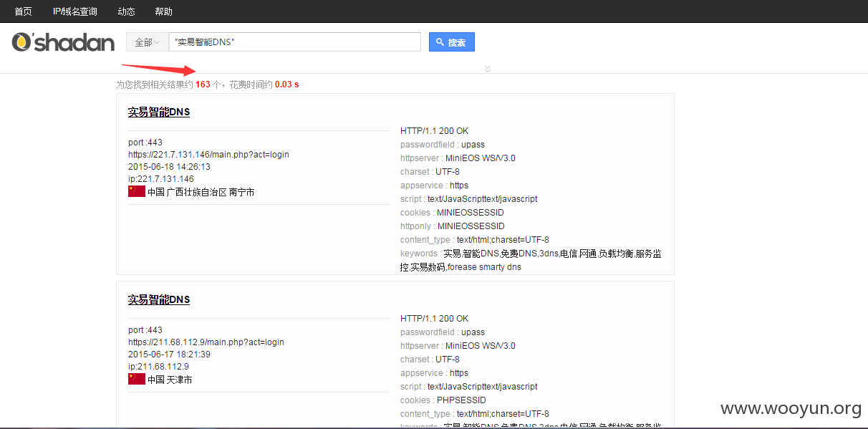This screenshot has width=868, height=429.
Task: Click 中国 天津市 location text
Action: coord(170,380)
